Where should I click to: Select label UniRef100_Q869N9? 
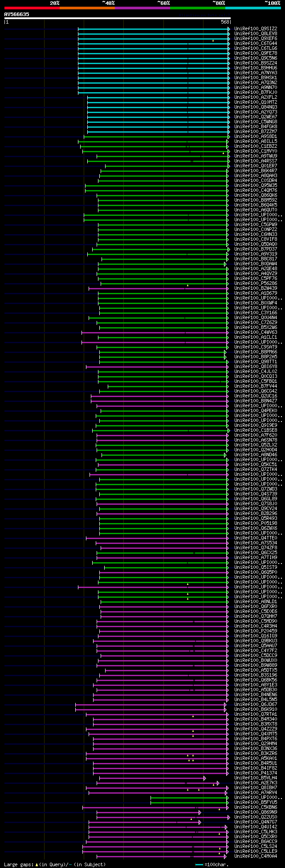[256, 812]
